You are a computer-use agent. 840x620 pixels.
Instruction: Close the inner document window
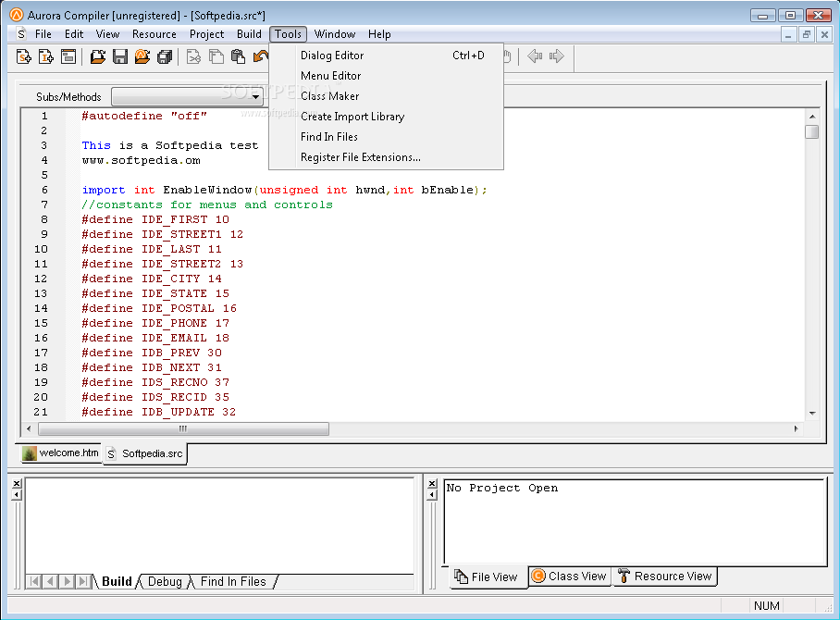click(824, 35)
